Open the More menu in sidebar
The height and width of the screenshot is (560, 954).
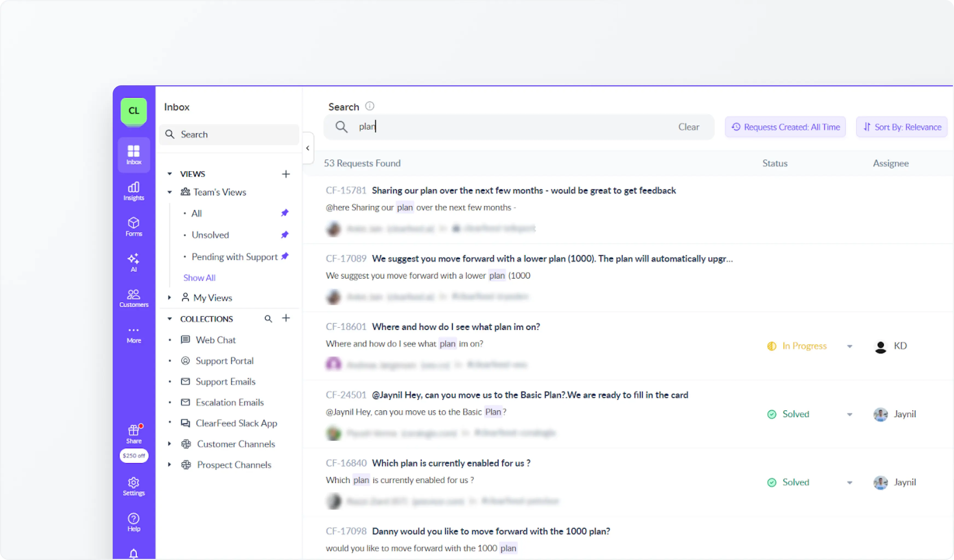134,335
